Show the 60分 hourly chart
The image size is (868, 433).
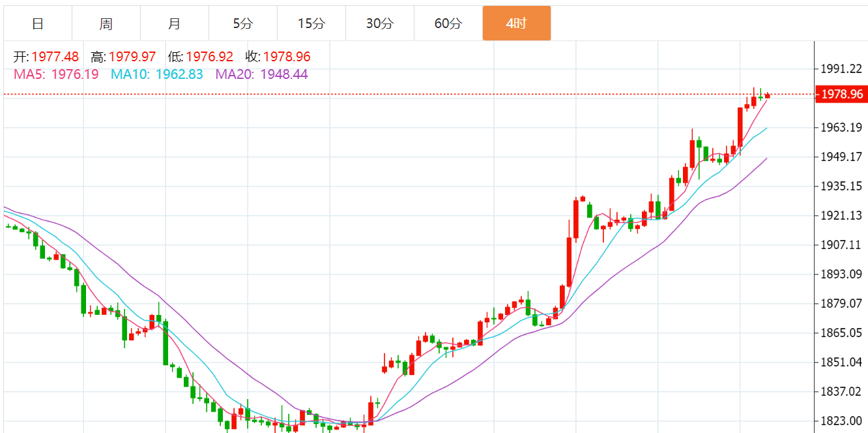tap(448, 23)
